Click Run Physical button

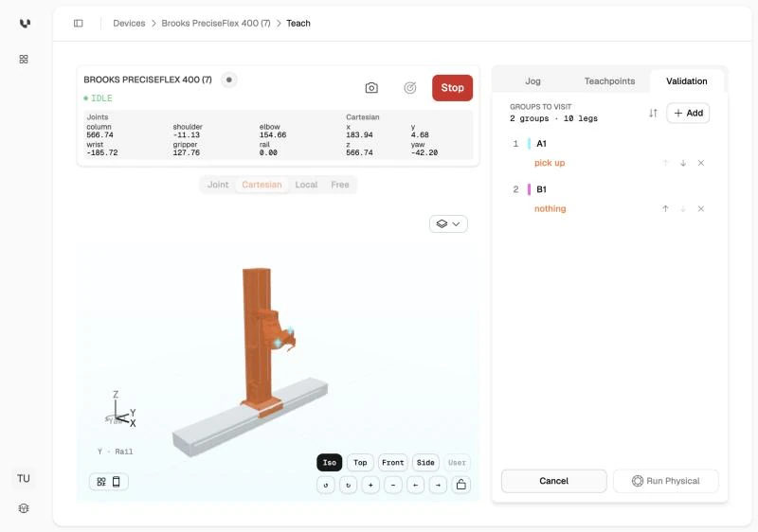point(666,481)
